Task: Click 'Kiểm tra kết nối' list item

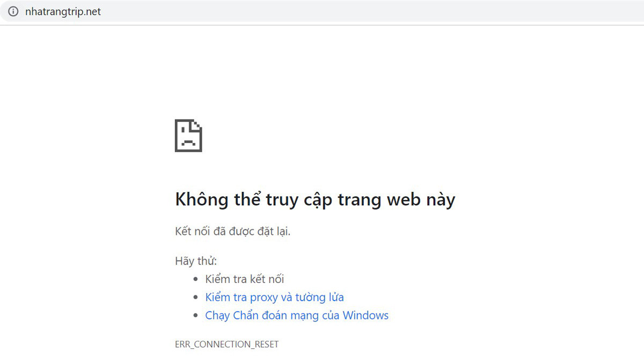Action: point(244,279)
